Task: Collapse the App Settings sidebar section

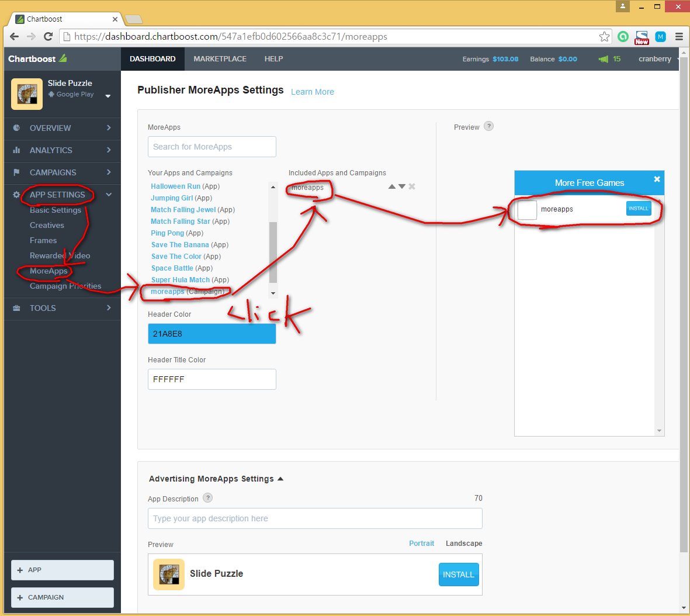Action: click(63, 195)
